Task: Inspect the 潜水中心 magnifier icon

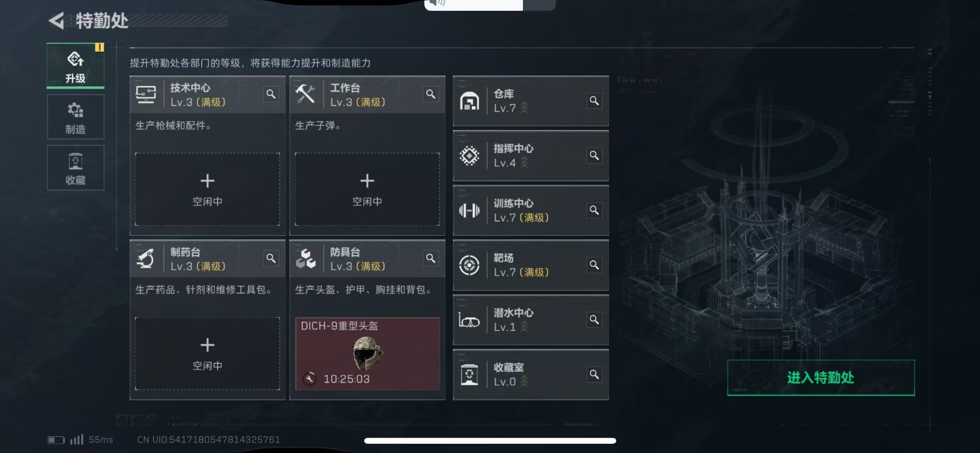Action: (x=594, y=319)
